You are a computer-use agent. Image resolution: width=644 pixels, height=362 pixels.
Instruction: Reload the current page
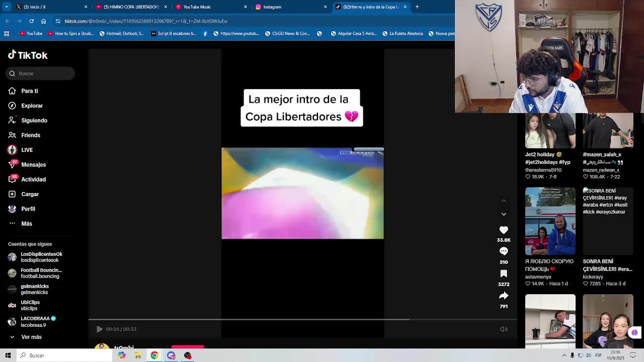click(x=31, y=21)
